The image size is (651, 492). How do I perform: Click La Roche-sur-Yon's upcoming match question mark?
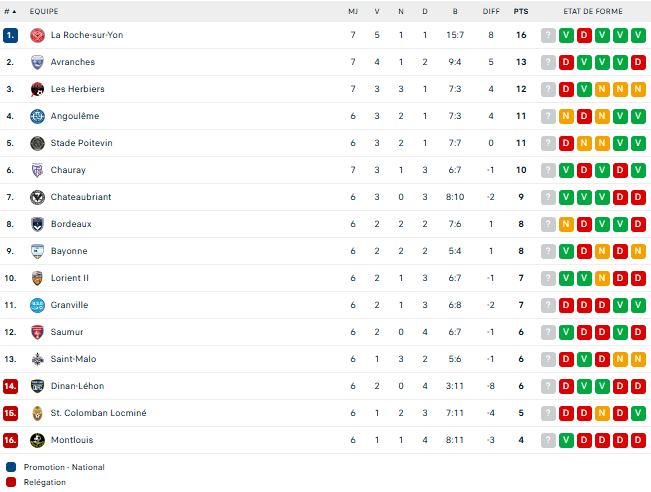click(548, 35)
